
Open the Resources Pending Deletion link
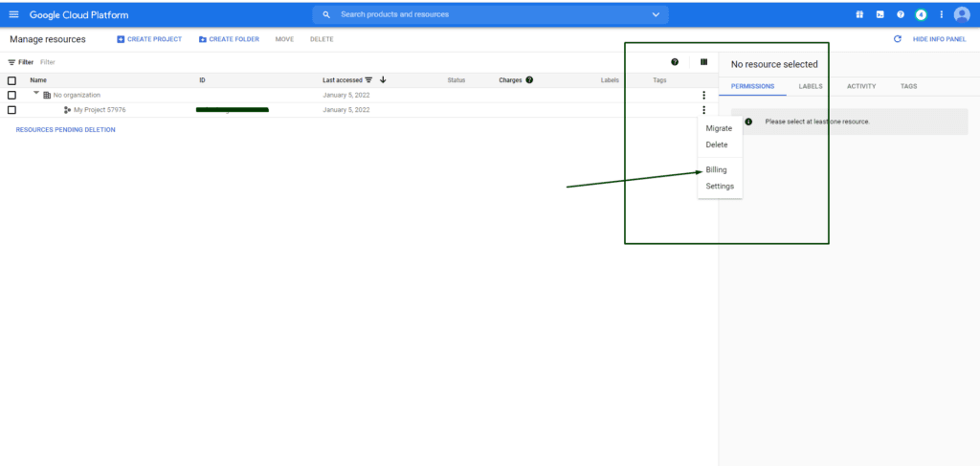pos(65,130)
